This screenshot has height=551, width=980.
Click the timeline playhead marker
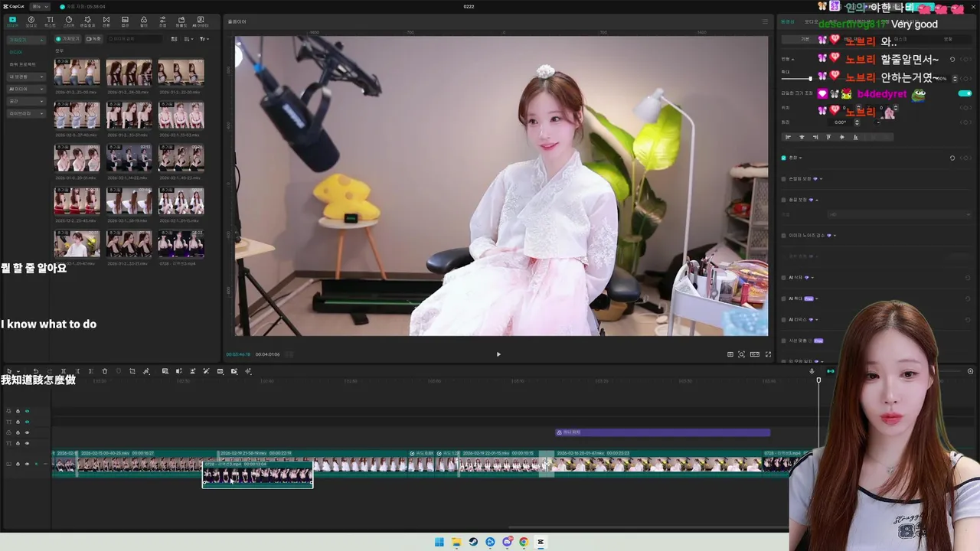(x=818, y=380)
